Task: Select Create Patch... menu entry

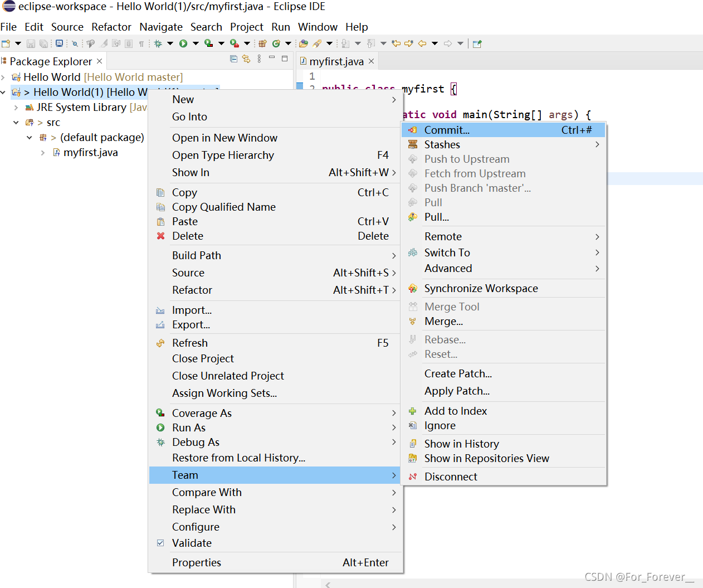Action: coord(504,373)
